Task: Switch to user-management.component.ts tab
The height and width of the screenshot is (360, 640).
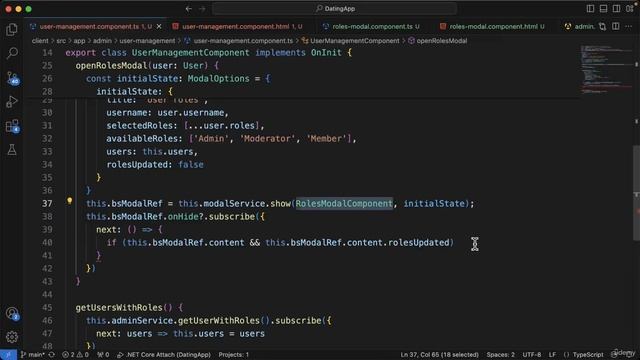Action: tap(89, 27)
